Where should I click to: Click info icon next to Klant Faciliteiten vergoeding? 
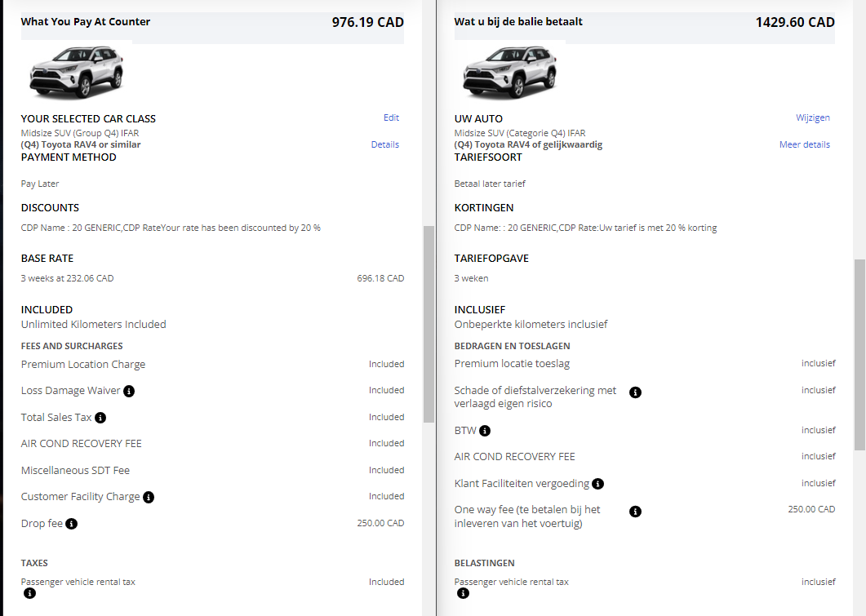(597, 484)
